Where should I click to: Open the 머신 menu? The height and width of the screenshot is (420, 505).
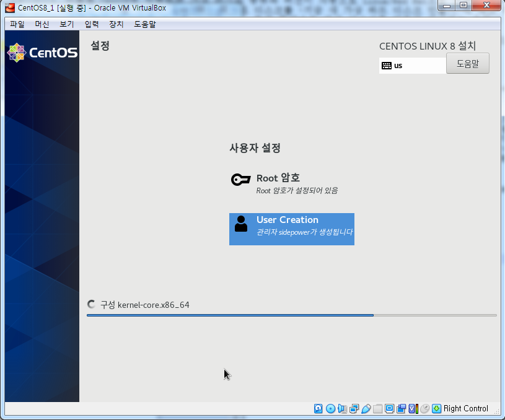(x=42, y=24)
